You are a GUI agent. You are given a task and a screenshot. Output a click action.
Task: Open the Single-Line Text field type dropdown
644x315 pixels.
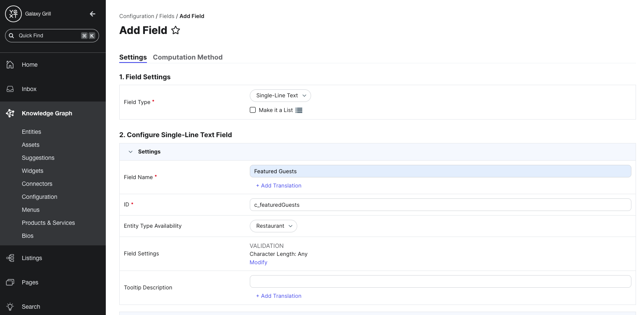280,96
